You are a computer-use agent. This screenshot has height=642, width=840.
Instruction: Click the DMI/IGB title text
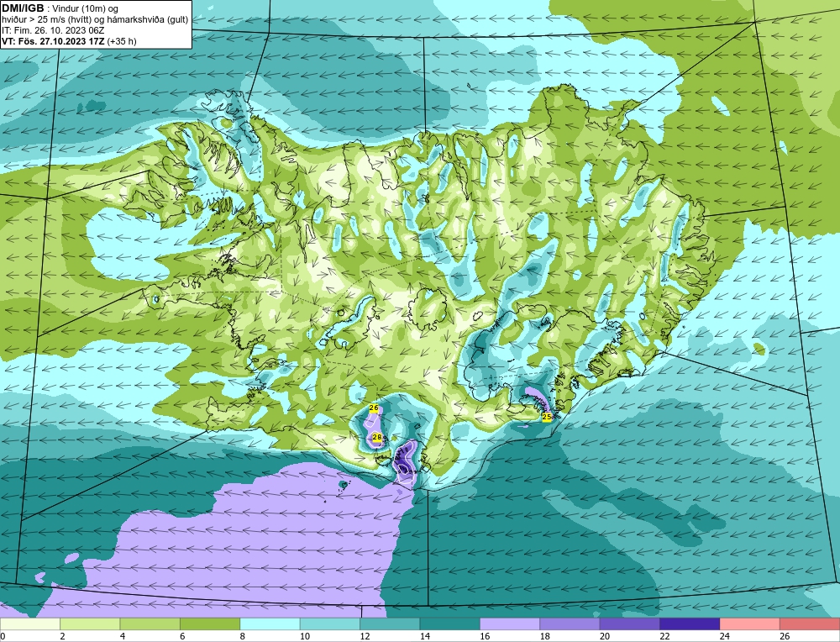click(x=23, y=8)
